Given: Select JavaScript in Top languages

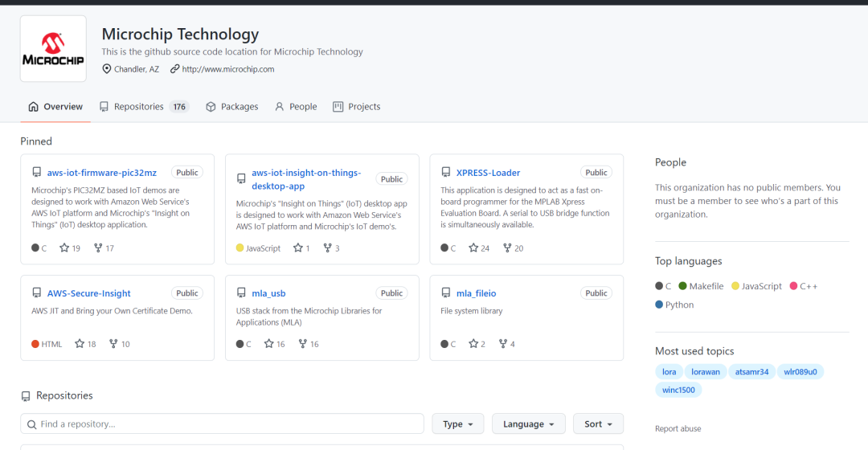Looking at the screenshot, I should (756, 286).
